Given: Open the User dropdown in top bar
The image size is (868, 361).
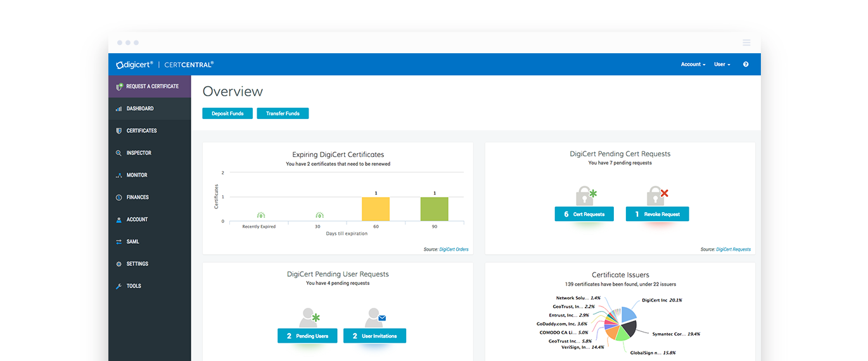Looking at the screenshot, I should (722, 64).
